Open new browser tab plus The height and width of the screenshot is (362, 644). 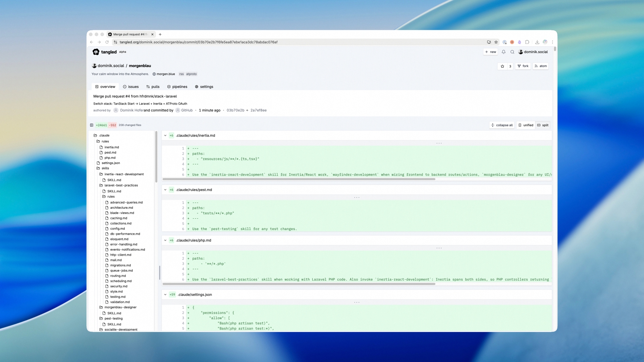(x=160, y=34)
